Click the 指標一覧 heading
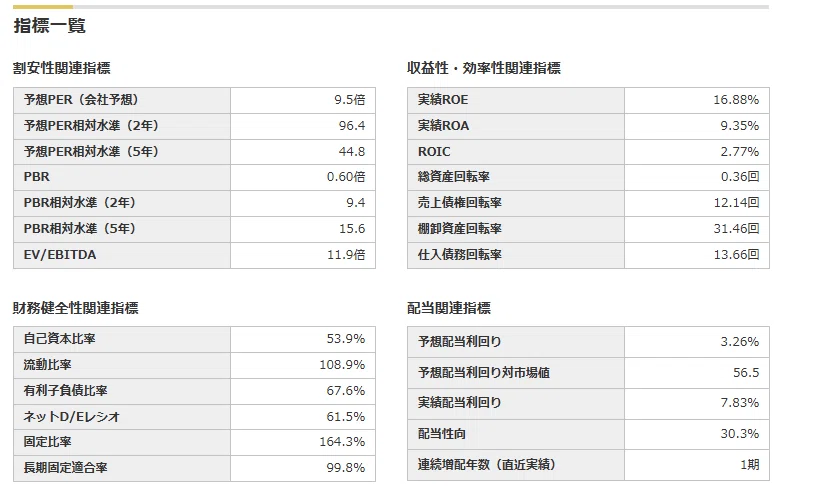The height and width of the screenshot is (486, 821). (x=50, y=25)
